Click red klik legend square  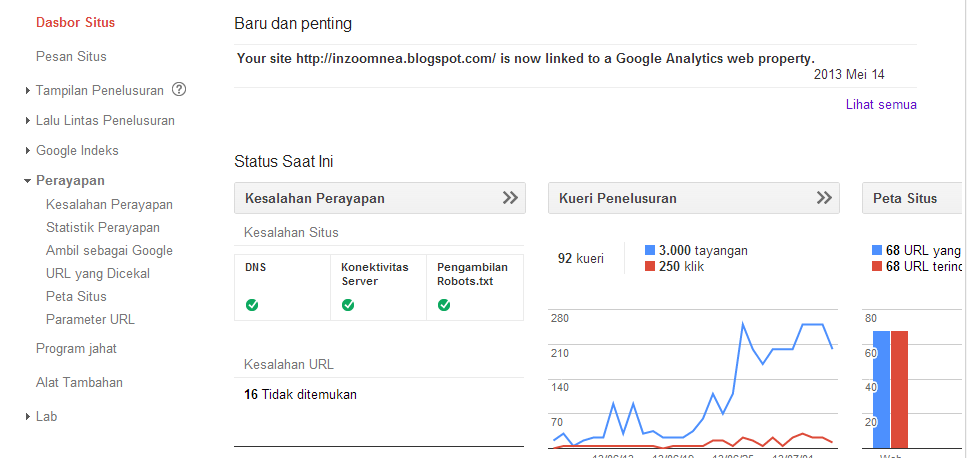tap(650, 266)
